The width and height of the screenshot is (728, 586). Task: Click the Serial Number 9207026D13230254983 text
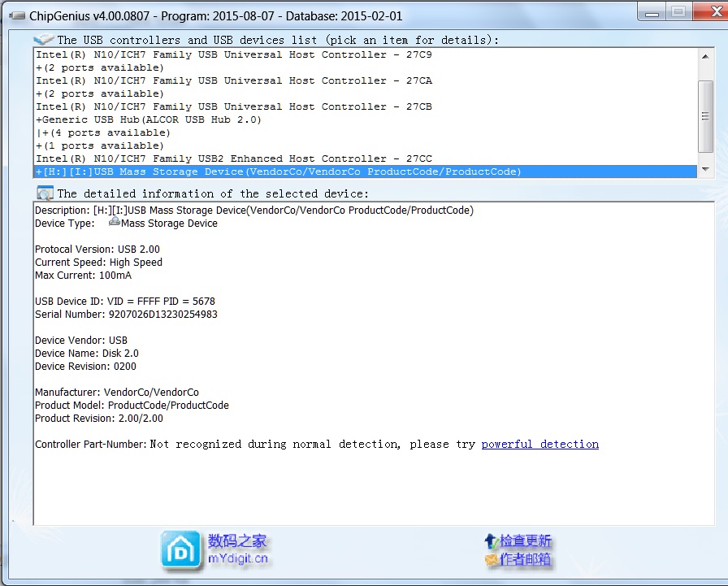pyautogui.click(x=126, y=315)
